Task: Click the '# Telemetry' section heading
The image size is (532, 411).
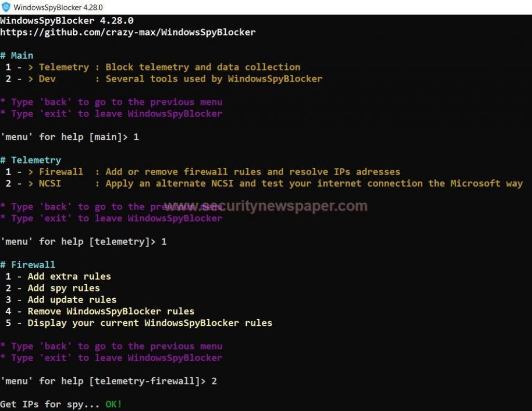Action: [x=31, y=160]
